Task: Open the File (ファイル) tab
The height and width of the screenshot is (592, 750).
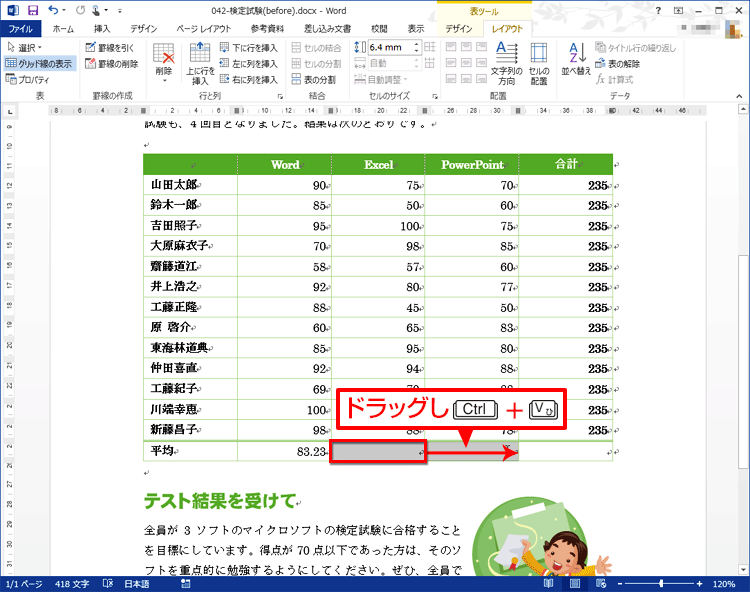Action: point(21,29)
